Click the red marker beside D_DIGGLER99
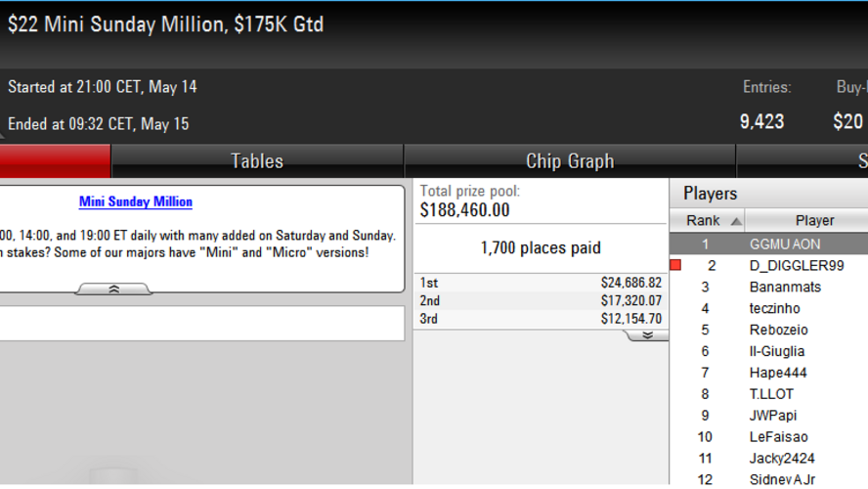This screenshot has height=489, width=868. (675, 265)
